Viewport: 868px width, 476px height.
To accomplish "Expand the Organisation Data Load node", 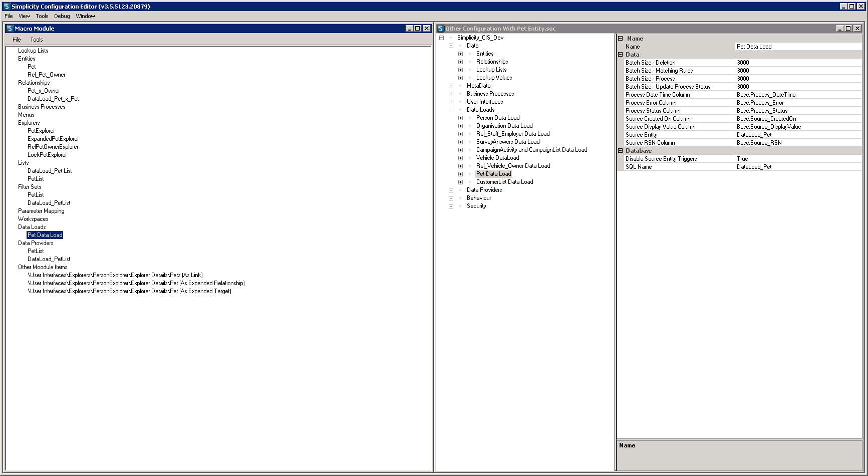I will pyautogui.click(x=460, y=126).
